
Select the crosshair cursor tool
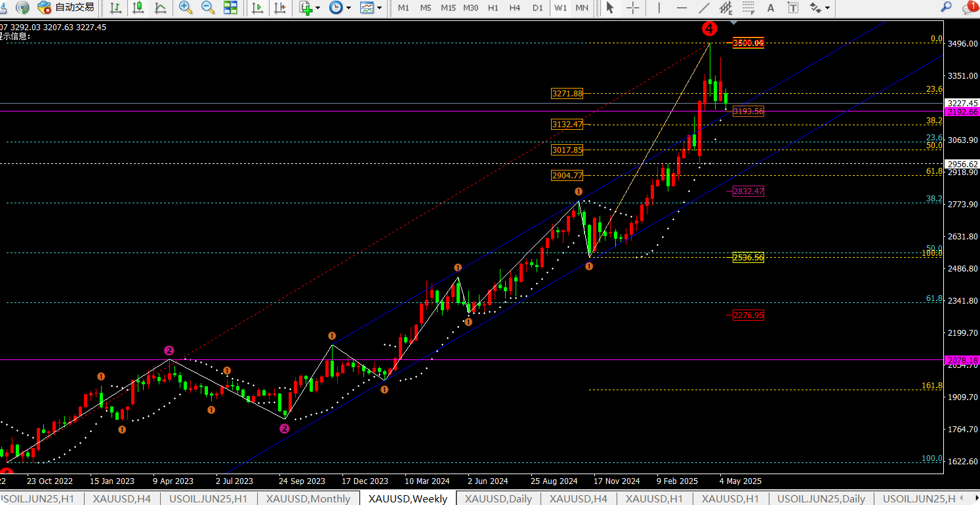point(633,8)
